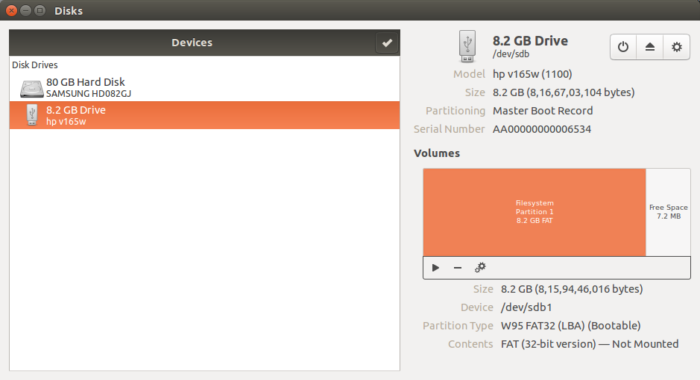
Task: Click partition size 8,15,94,46,016 bytes value
Action: point(571,289)
